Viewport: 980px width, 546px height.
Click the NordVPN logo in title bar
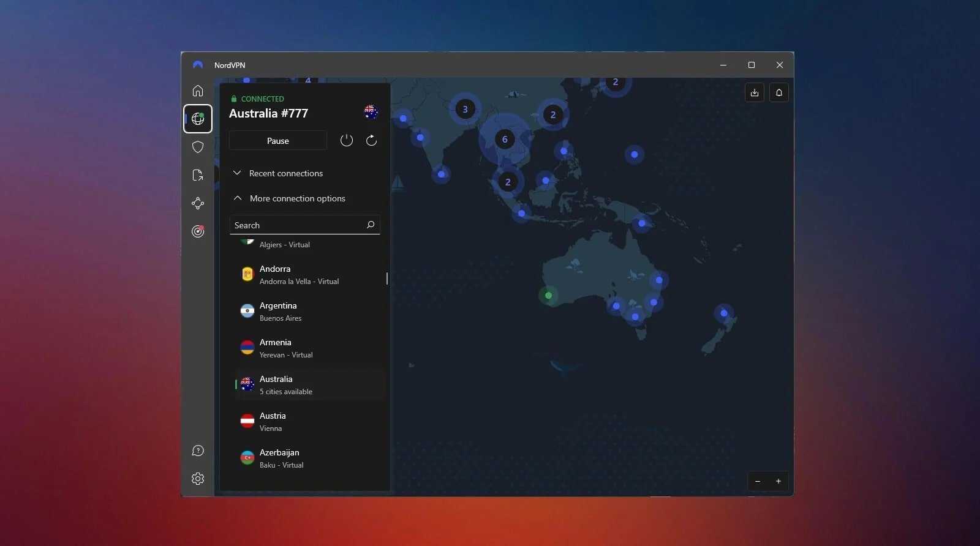tap(198, 65)
